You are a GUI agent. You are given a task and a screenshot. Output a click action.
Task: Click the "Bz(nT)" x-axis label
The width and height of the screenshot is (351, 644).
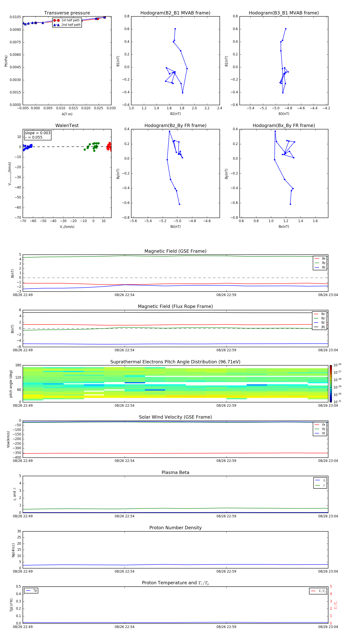point(175,227)
